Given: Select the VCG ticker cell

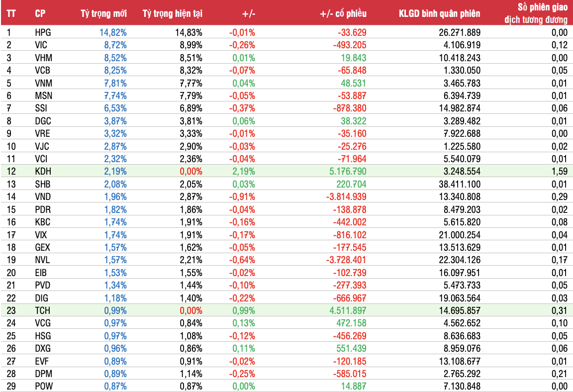Looking at the screenshot, I should [x=43, y=323].
